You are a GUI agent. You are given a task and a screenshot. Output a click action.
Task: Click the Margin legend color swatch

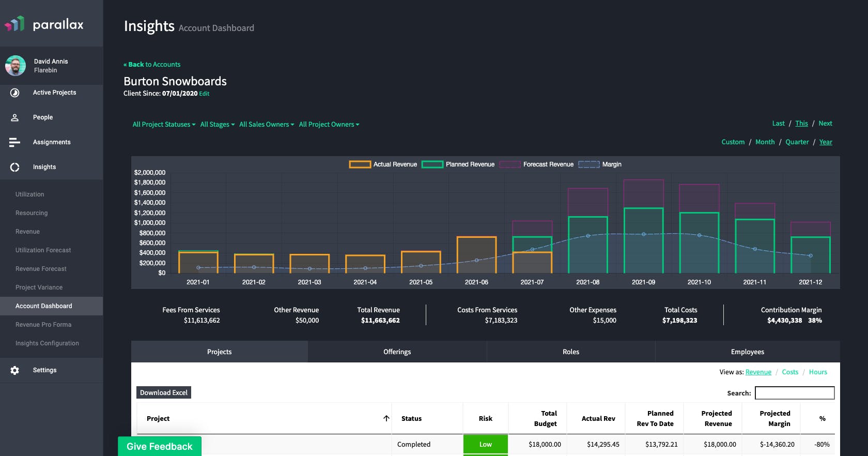point(588,164)
